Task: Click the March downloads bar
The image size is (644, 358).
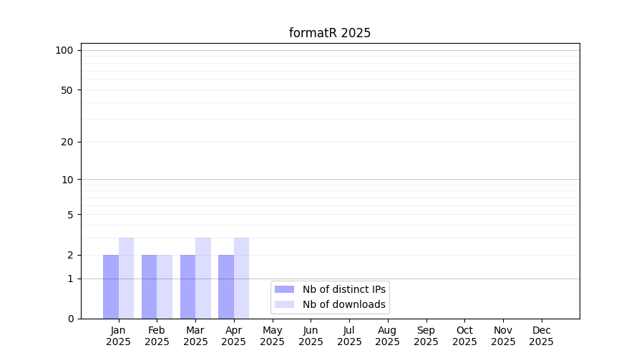Action: click(203, 278)
